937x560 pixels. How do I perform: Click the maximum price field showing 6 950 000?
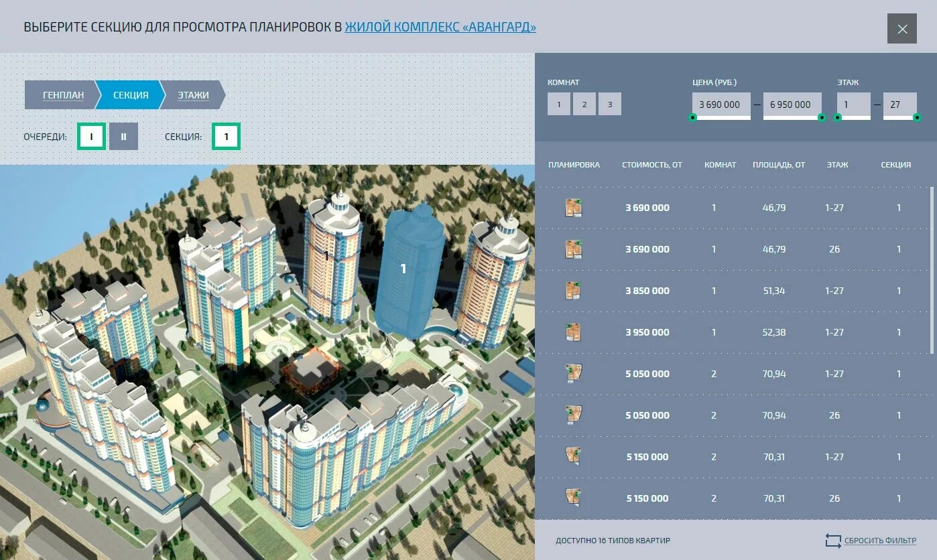point(792,104)
